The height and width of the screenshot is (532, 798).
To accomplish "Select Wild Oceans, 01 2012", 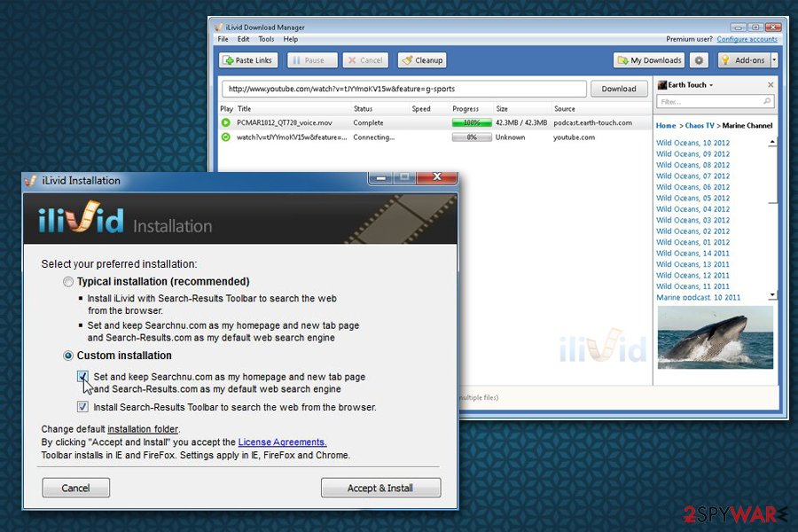I will (x=692, y=242).
